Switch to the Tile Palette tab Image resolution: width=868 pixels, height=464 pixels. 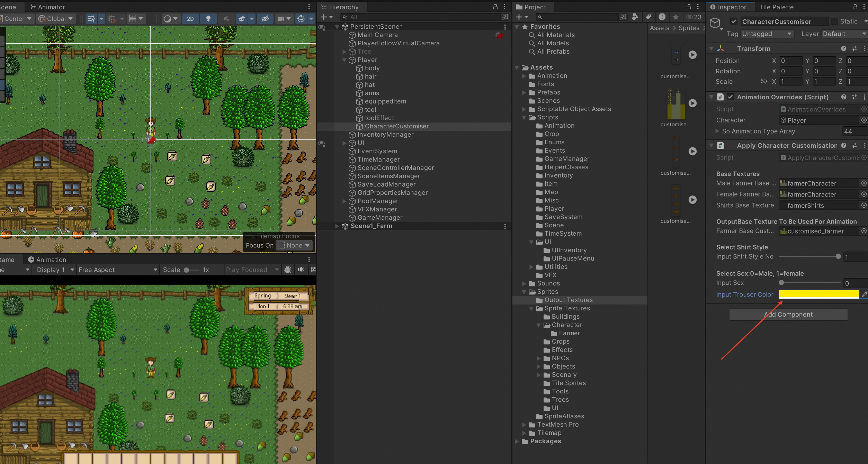tap(776, 7)
